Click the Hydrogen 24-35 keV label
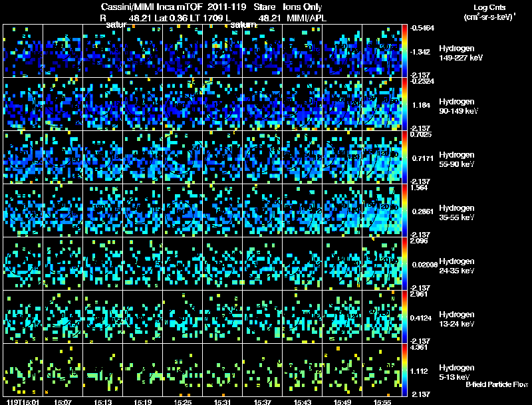 [458, 266]
